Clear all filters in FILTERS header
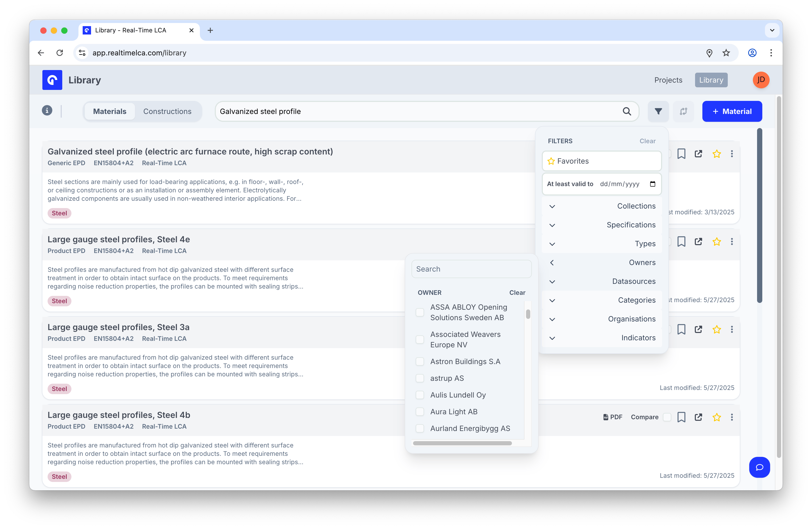This screenshot has width=812, height=529. tap(647, 141)
